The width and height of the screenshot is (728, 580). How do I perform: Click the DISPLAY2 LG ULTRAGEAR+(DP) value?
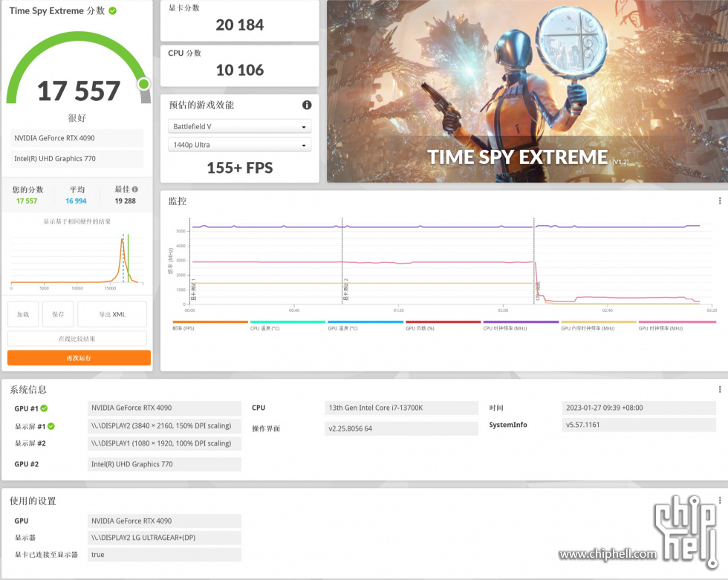pyautogui.click(x=164, y=538)
